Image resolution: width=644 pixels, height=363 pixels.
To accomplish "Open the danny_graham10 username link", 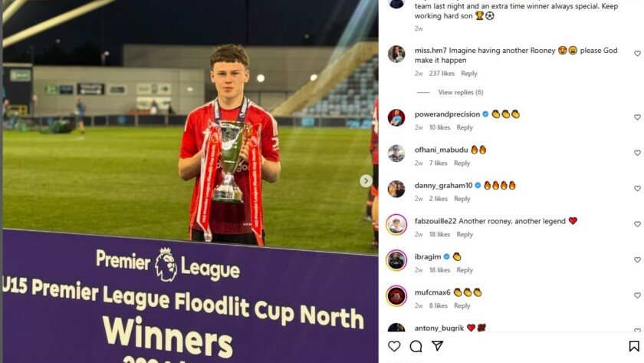I will point(443,186).
